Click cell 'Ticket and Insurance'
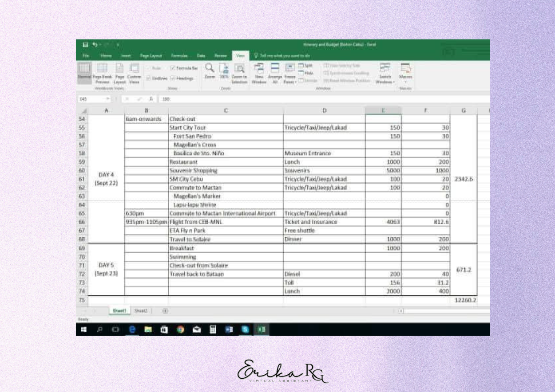Screen dimensions: 555x392 (x=324, y=222)
